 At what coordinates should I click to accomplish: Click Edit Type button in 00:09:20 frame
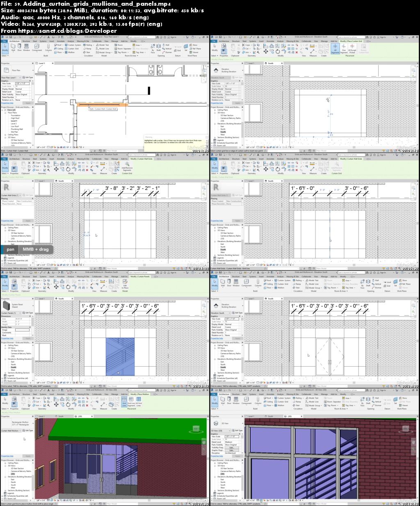(27, 431)
